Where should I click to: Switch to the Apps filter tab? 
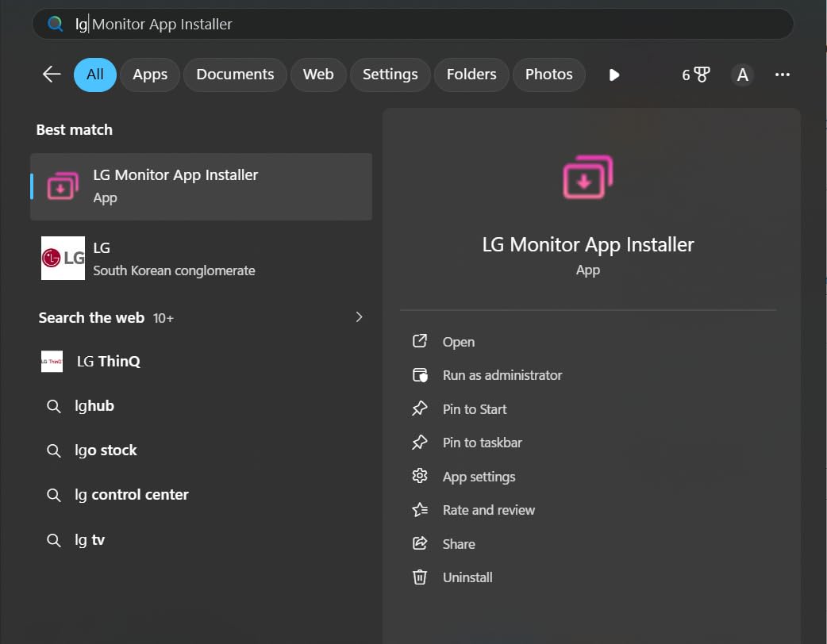tap(150, 75)
